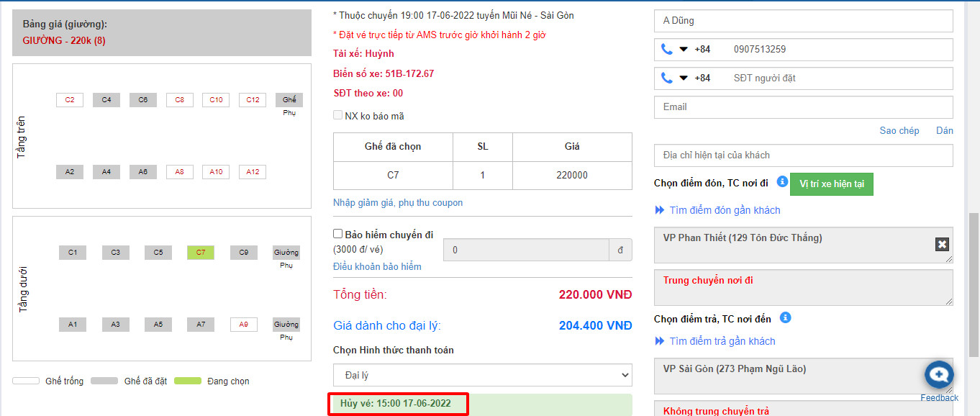
Task: Open the country code dropdown for SĐT người đặt
Action: click(x=684, y=78)
